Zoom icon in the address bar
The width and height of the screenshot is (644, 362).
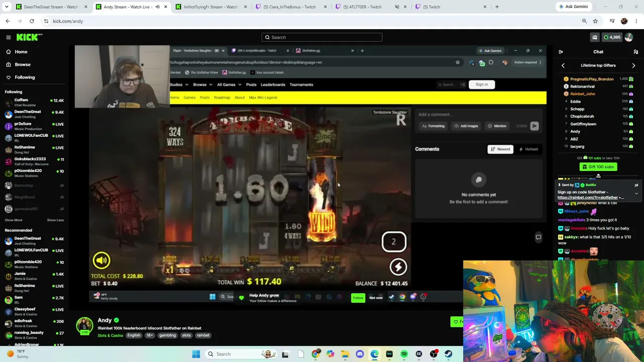pyautogui.click(x=584, y=21)
